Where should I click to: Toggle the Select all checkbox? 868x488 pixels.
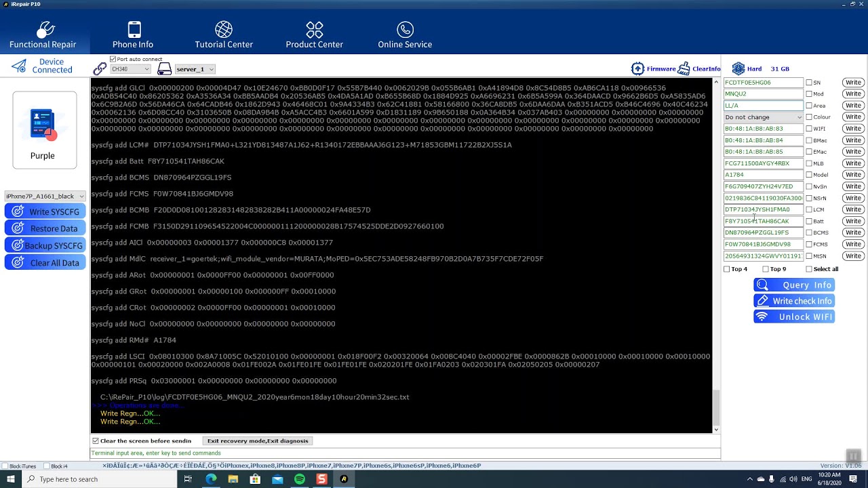click(808, 269)
